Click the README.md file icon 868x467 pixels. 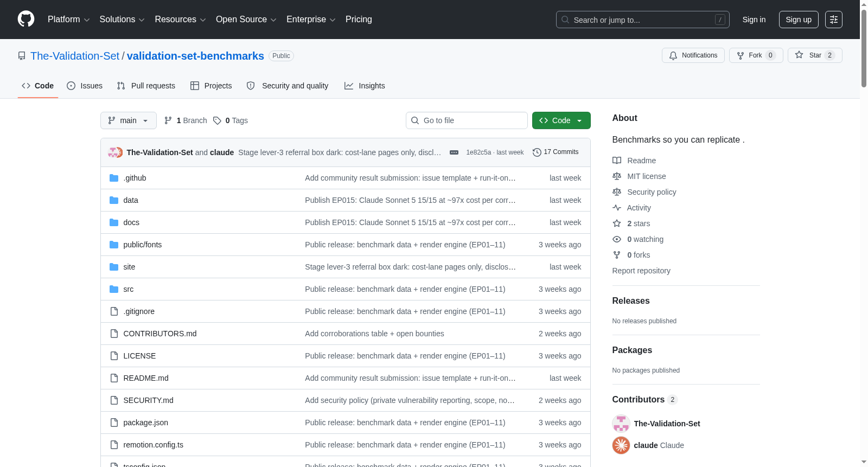tap(114, 378)
